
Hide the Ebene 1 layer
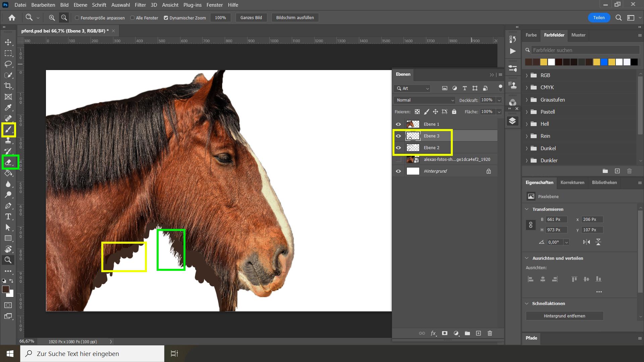(398, 124)
